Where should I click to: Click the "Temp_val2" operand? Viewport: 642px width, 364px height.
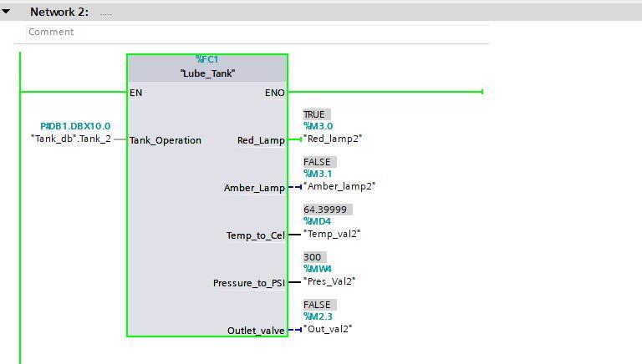pos(332,234)
